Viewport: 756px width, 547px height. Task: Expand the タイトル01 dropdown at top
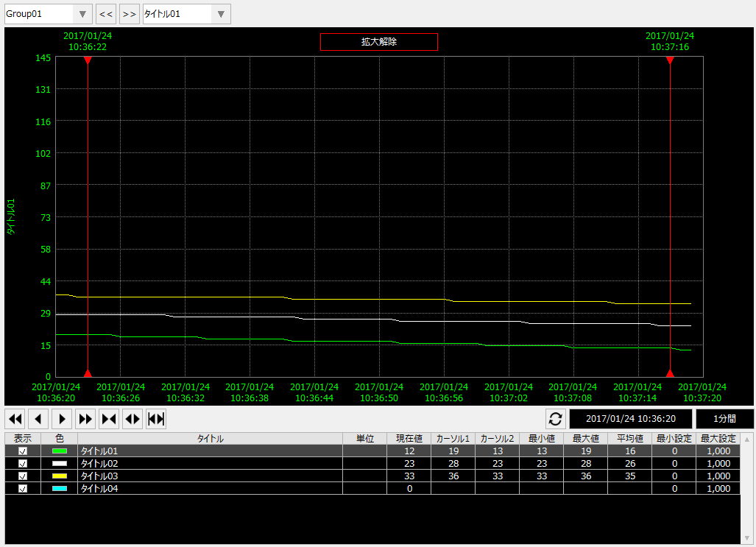[221, 14]
